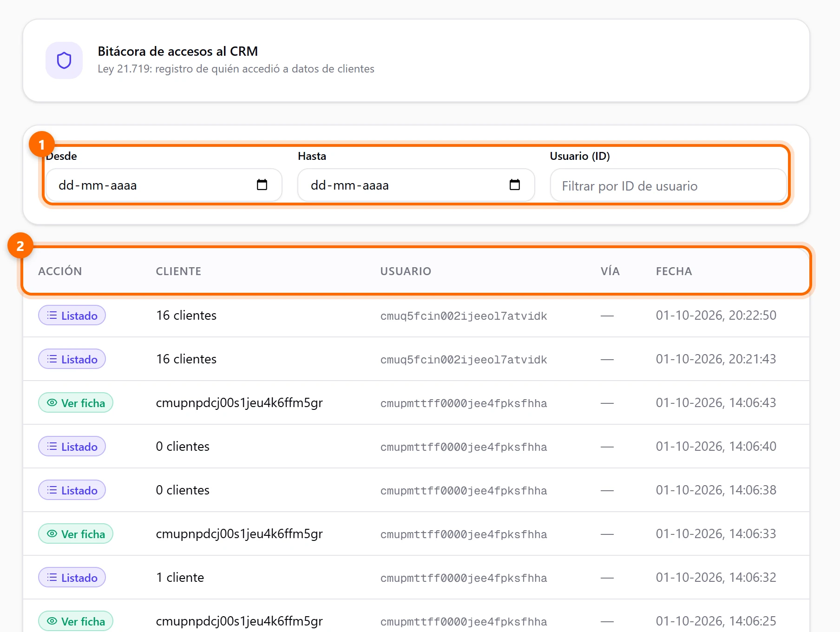Click the date 01-10-2026, 14:06:25
The width and height of the screenshot is (840, 632).
pos(716,621)
